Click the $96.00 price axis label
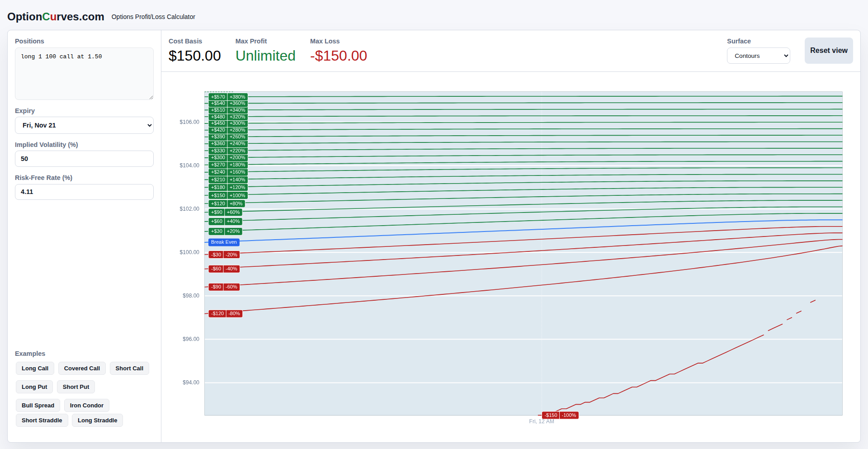This screenshot has width=868, height=449. [191, 339]
